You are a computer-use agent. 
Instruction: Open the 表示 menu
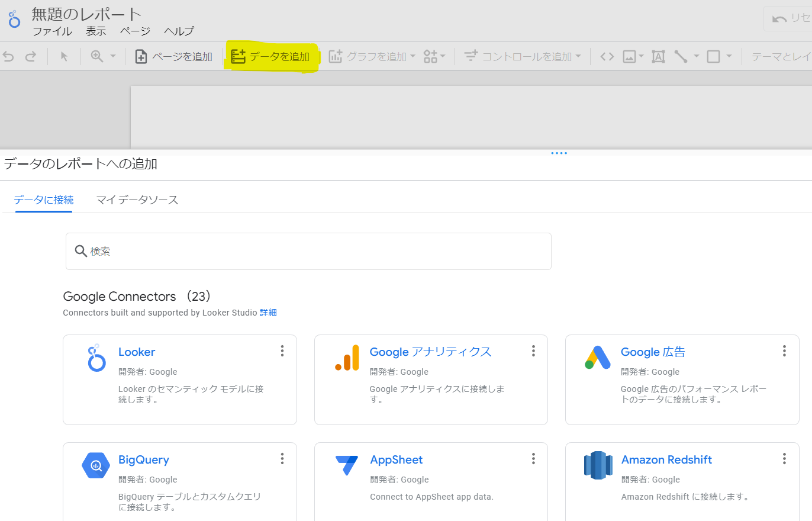(x=96, y=31)
